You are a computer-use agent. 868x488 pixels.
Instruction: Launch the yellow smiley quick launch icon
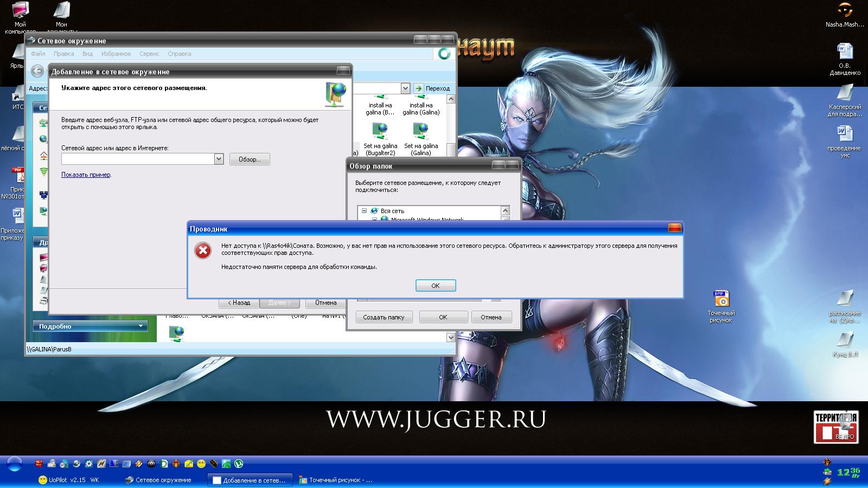(201, 464)
